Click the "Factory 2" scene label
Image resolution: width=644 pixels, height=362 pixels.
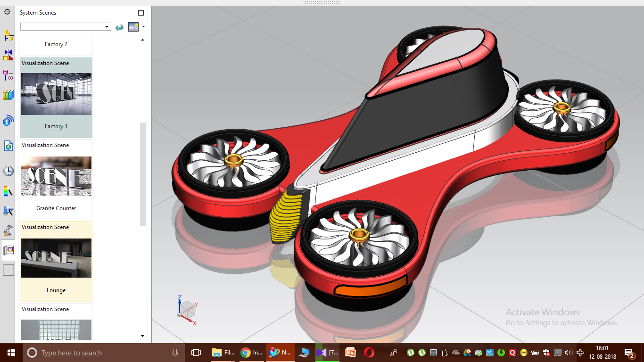click(x=56, y=44)
